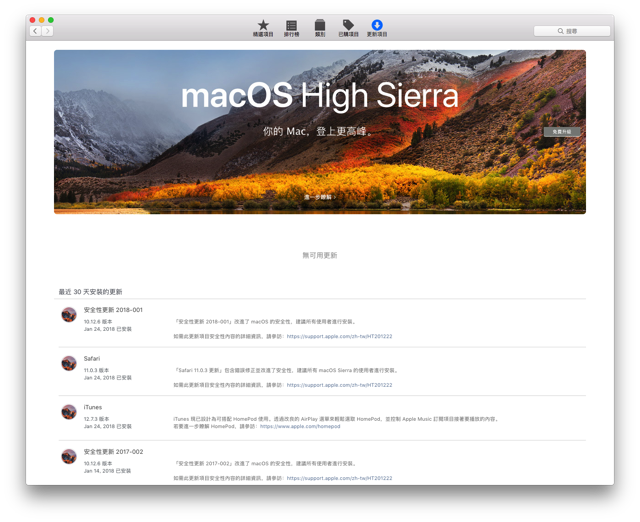The height and width of the screenshot is (522, 640).
Task: Click the App Store search field
Action: (x=572, y=31)
